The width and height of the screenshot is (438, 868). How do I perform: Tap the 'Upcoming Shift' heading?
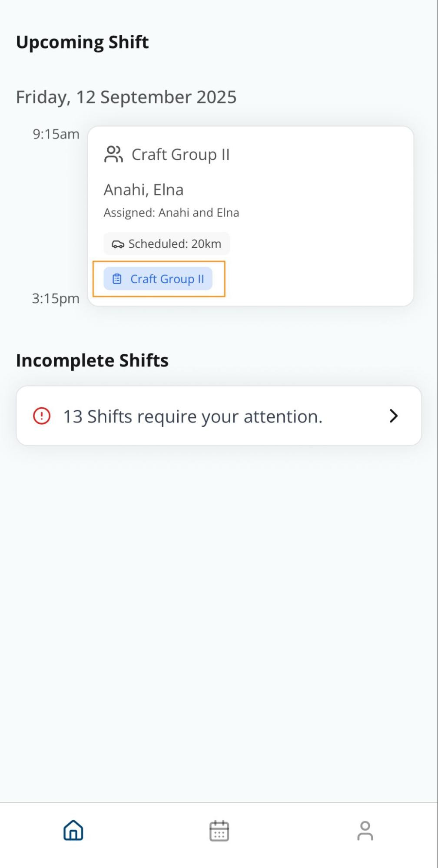(82, 42)
